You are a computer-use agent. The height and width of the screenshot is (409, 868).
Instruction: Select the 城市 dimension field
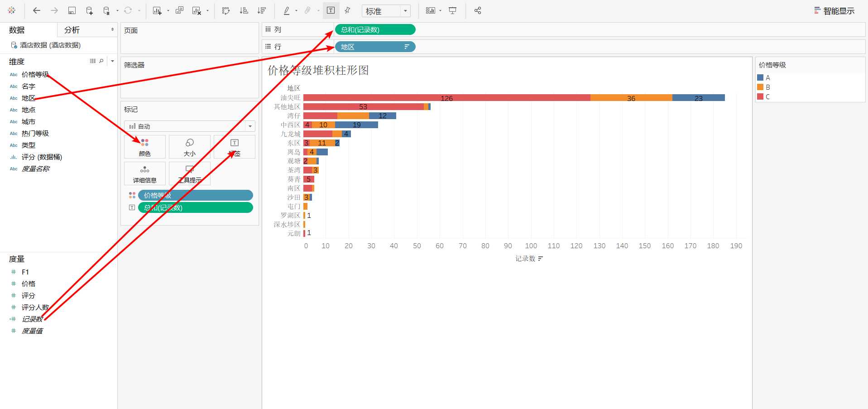click(29, 121)
